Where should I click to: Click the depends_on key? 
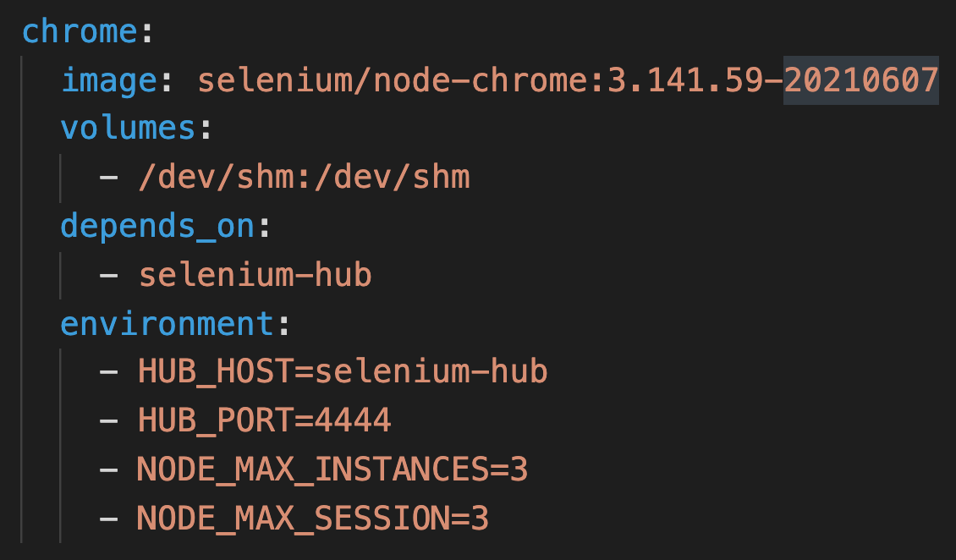[x=157, y=227]
